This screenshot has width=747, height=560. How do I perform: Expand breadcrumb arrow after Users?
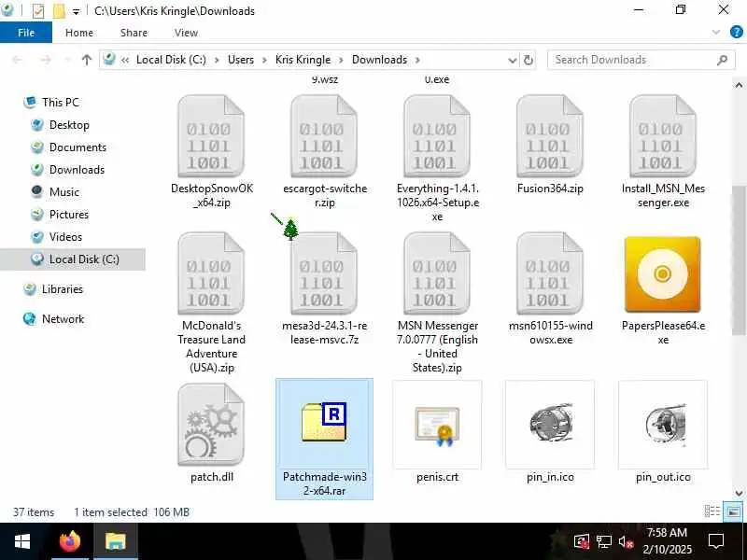(264, 60)
